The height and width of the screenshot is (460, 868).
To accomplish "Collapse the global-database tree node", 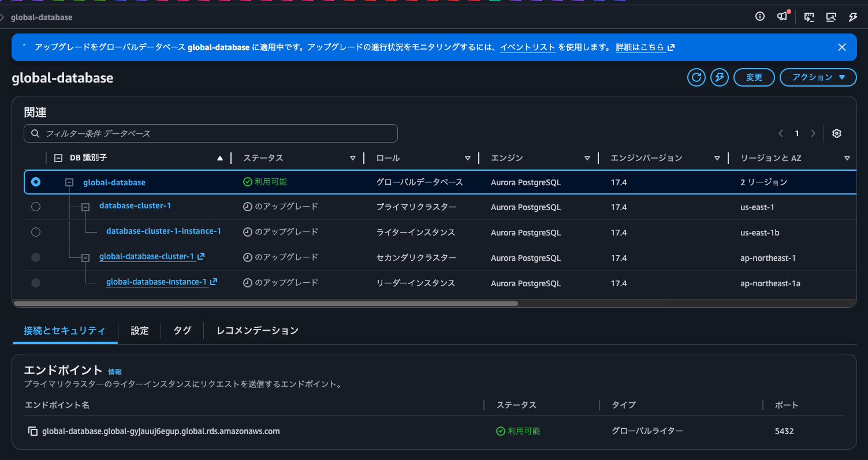I will 69,182.
